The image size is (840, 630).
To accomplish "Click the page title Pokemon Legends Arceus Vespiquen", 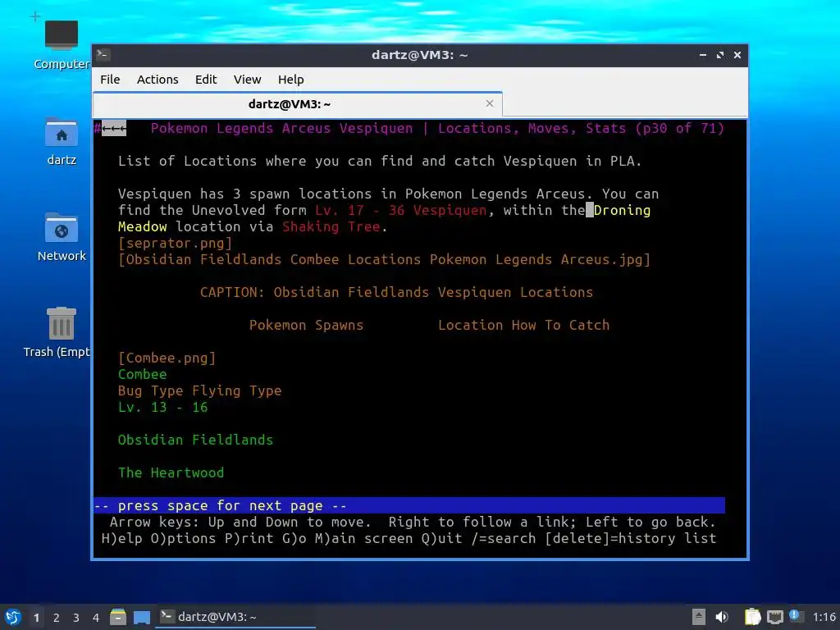I will 282,128.
